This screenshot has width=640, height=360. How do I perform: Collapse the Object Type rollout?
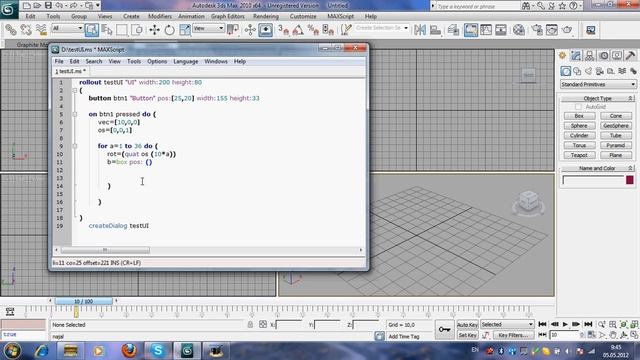click(x=598, y=98)
